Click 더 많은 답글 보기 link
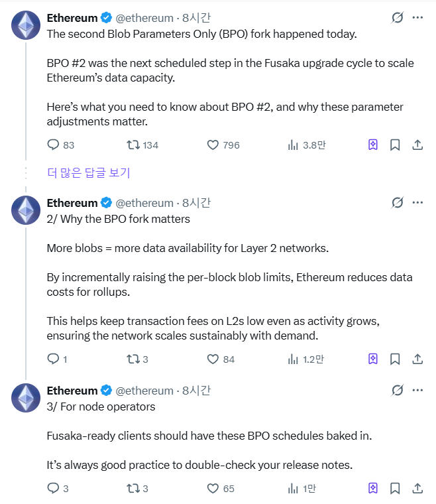Screen dimensions: 436x504 89,173
